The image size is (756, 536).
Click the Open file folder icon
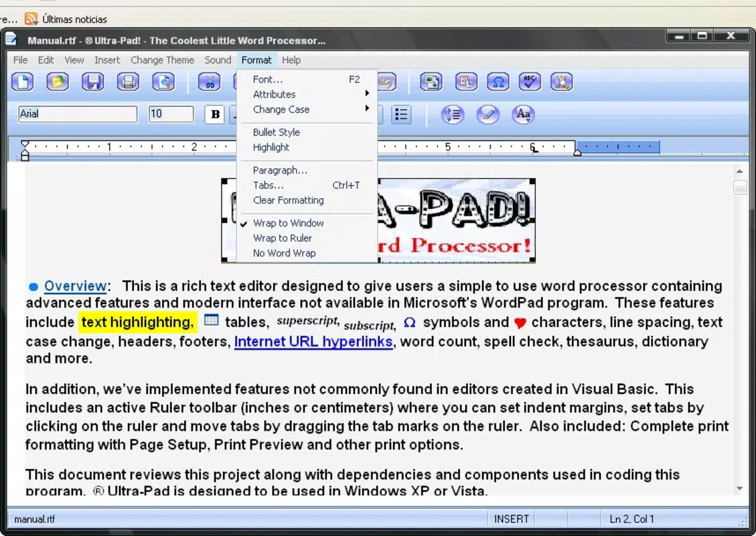pos(58,82)
